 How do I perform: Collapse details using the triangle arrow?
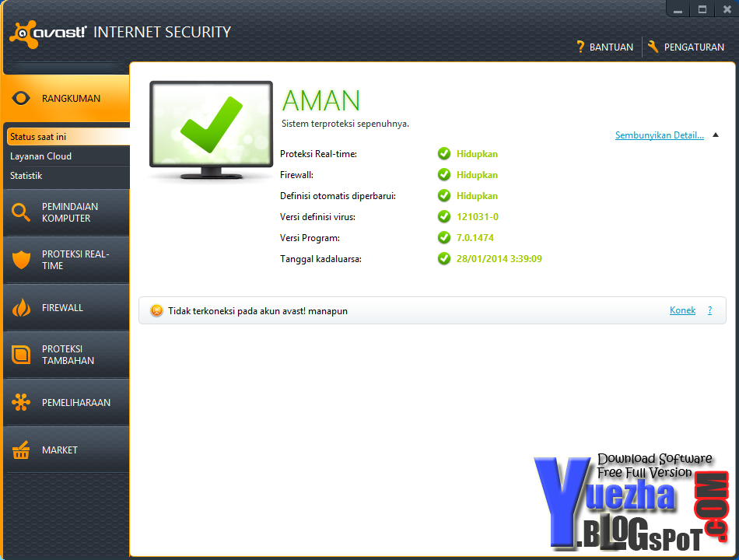(716, 135)
